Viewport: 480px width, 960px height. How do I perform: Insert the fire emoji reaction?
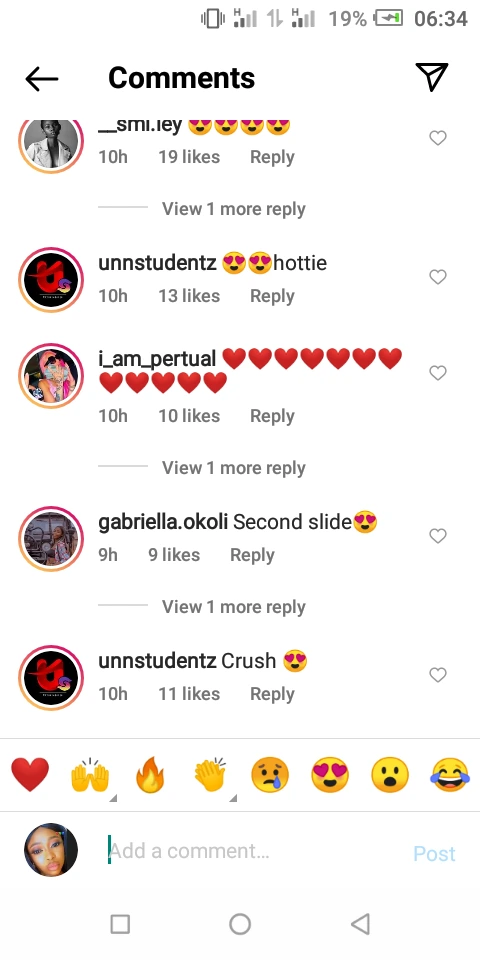click(150, 775)
